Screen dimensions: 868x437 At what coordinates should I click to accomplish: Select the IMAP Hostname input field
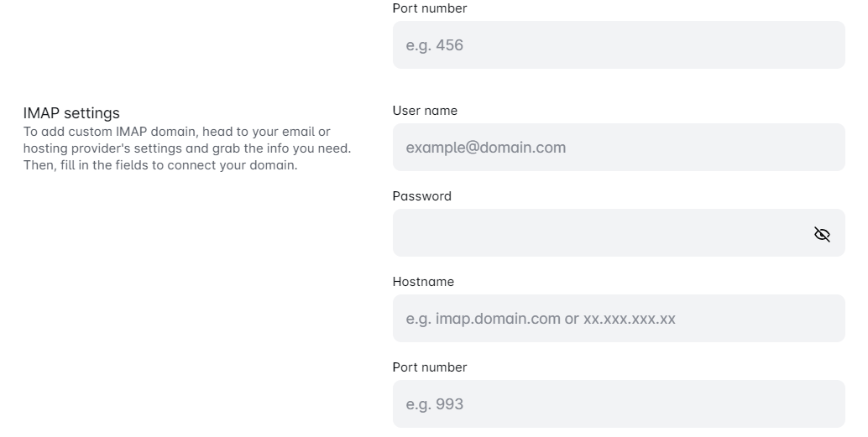pyautogui.click(x=618, y=319)
